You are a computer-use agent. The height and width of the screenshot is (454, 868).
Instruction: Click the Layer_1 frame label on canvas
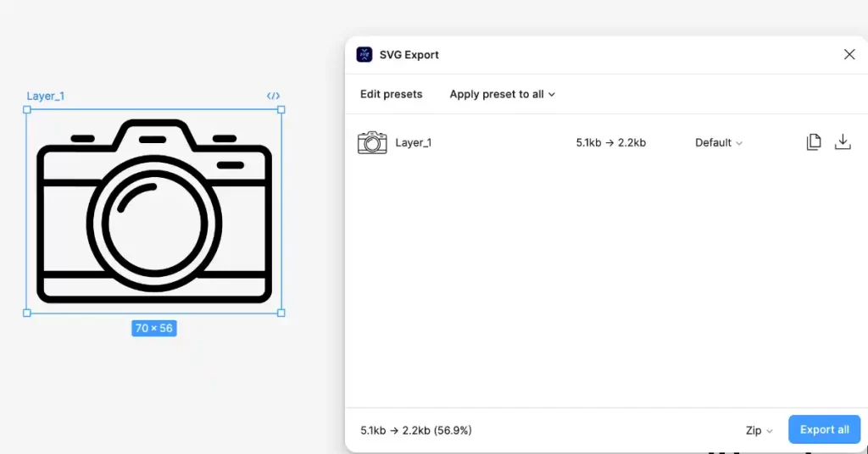[46, 97]
